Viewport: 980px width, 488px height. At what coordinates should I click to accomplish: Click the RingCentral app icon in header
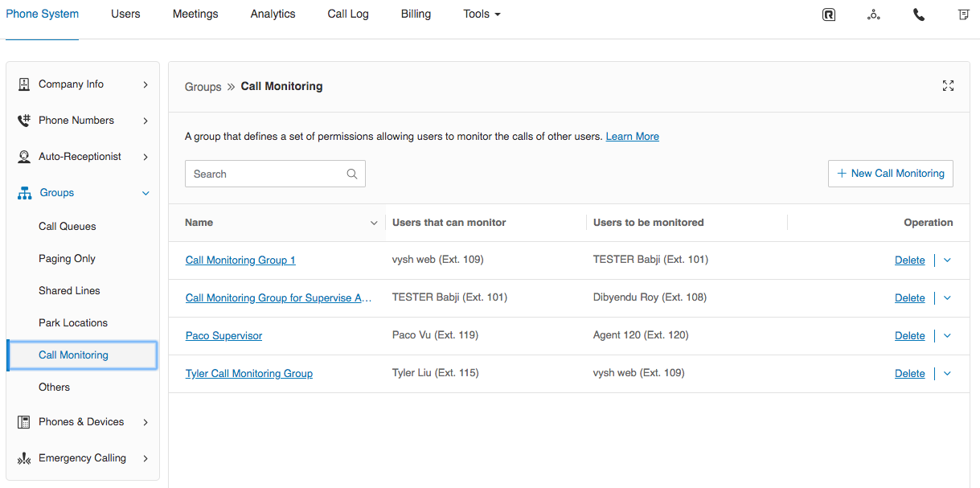pyautogui.click(x=829, y=14)
